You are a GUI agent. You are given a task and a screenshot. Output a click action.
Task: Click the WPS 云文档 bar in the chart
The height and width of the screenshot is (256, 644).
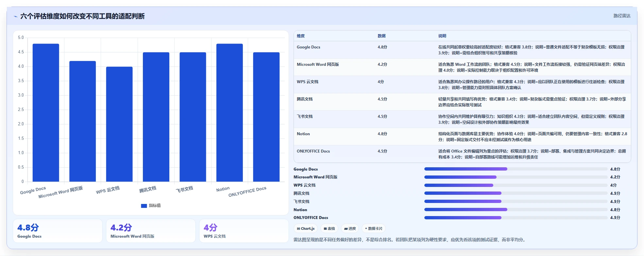click(x=119, y=124)
